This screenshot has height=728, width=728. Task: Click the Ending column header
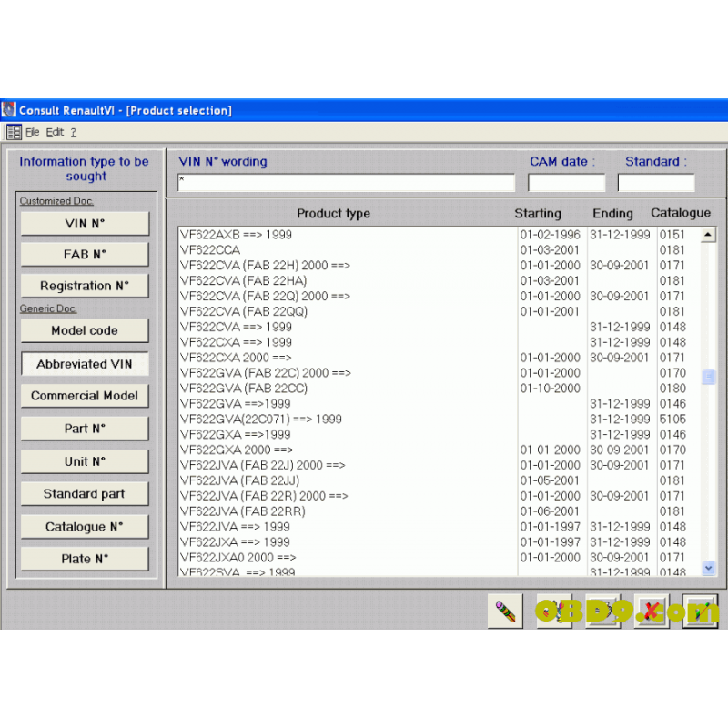click(x=612, y=214)
